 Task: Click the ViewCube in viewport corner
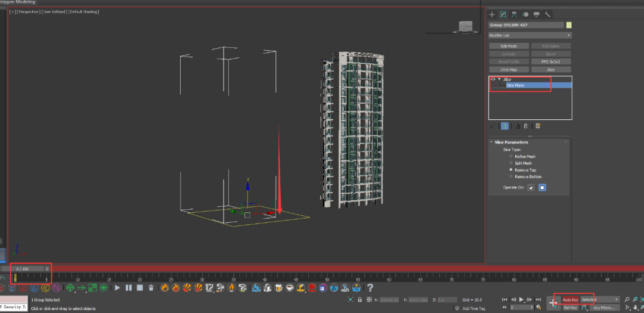coord(466,26)
